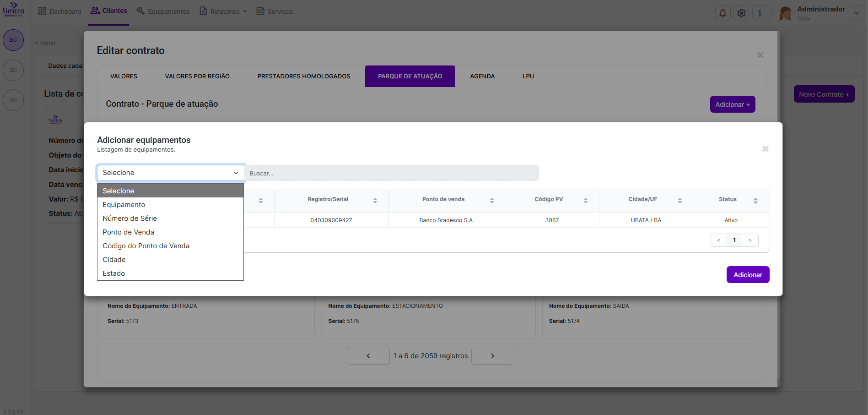Click the Buscar search field
The width and height of the screenshot is (868, 415).
(392, 173)
